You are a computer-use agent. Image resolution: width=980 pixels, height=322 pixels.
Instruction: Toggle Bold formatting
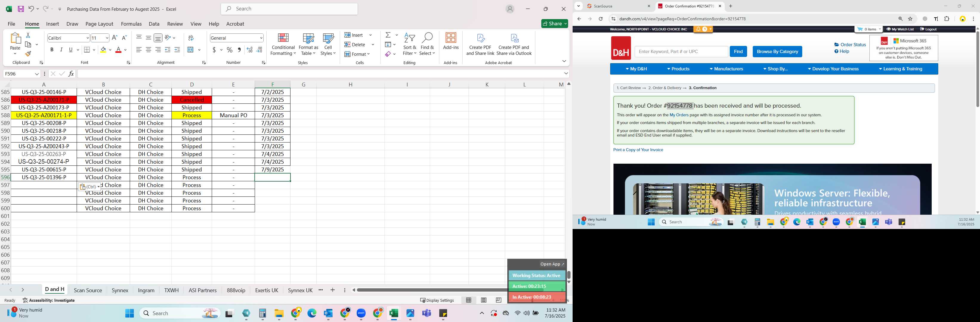(x=52, y=50)
